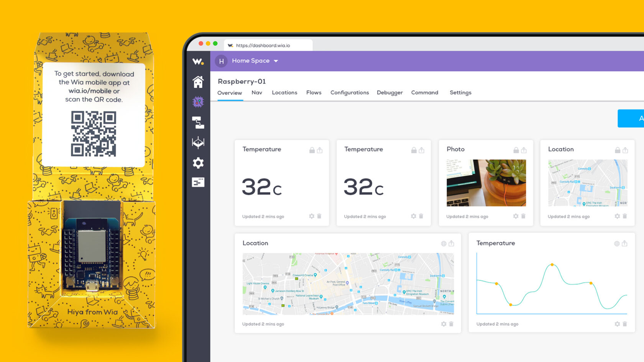
Task: Select the Overview tab
Action: (230, 93)
